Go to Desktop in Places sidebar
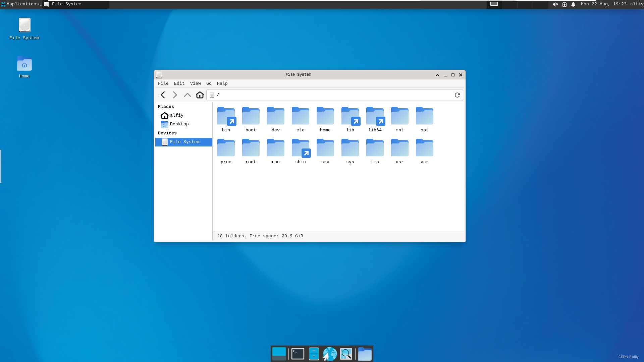 click(184, 124)
